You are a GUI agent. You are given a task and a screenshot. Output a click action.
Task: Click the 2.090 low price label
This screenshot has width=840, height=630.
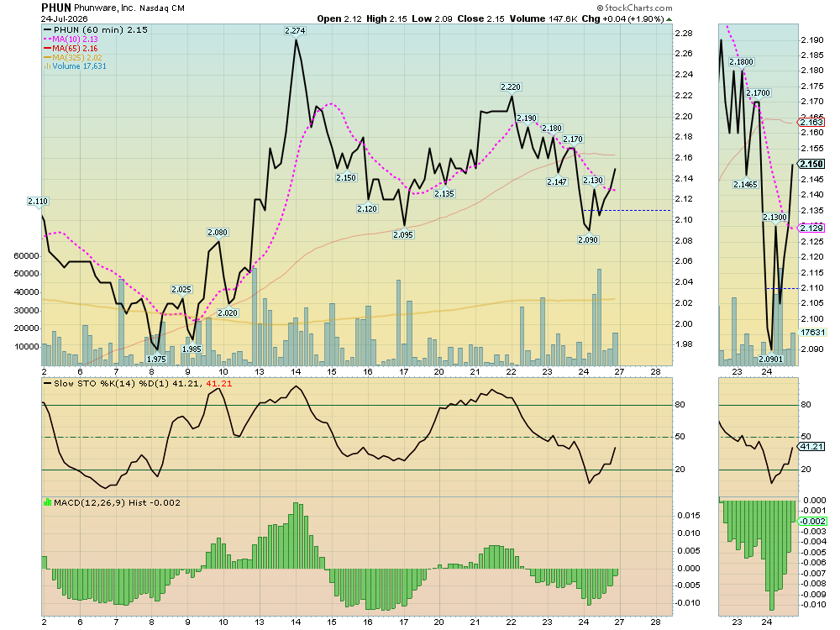(588, 239)
